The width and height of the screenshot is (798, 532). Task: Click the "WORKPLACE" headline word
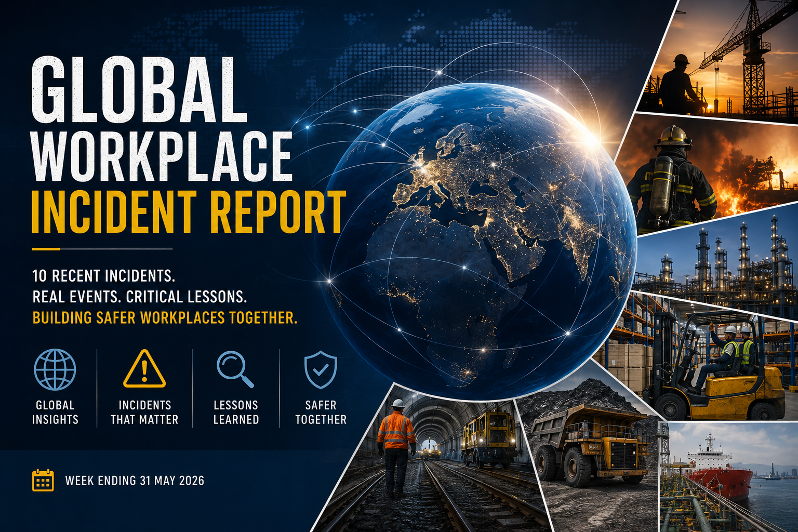click(x=162, y=156)
